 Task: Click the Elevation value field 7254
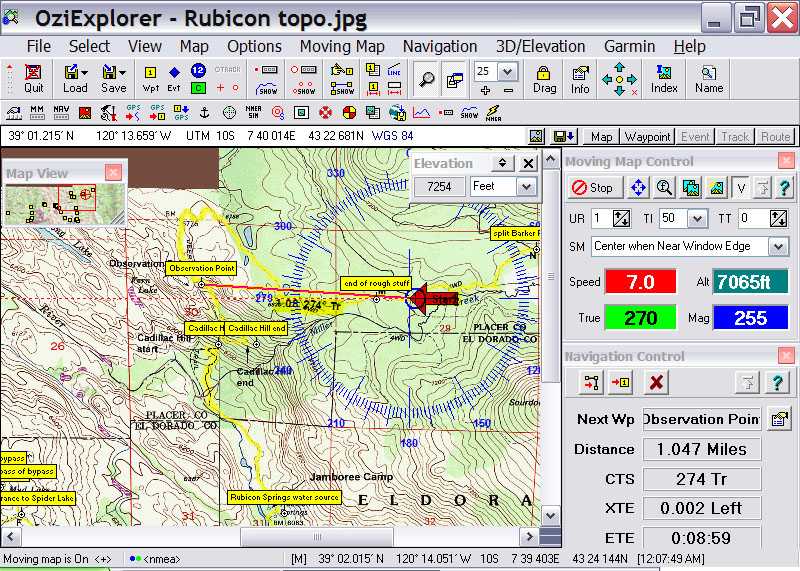pyautogui.click(x=439, y=187)
